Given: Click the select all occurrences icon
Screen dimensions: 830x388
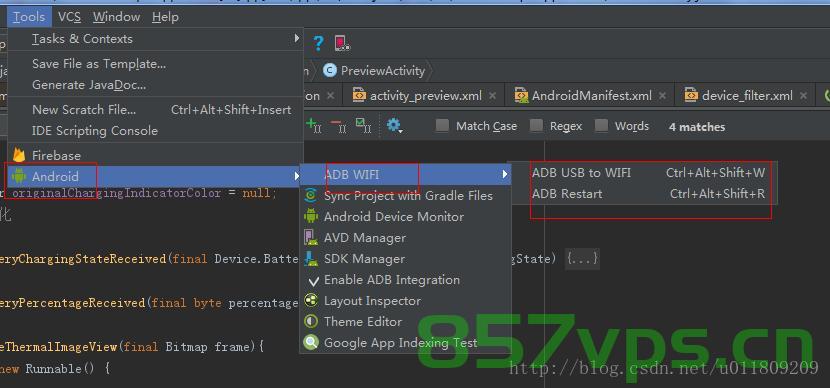Looking at the screenshot, I should pyautogui.click(x=364, y=126).
